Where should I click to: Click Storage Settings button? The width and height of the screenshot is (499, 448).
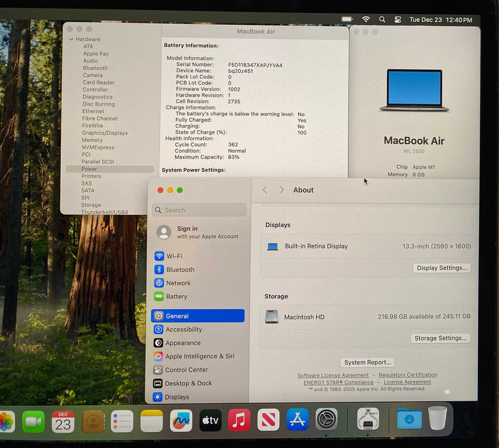[x=440, y=338]
